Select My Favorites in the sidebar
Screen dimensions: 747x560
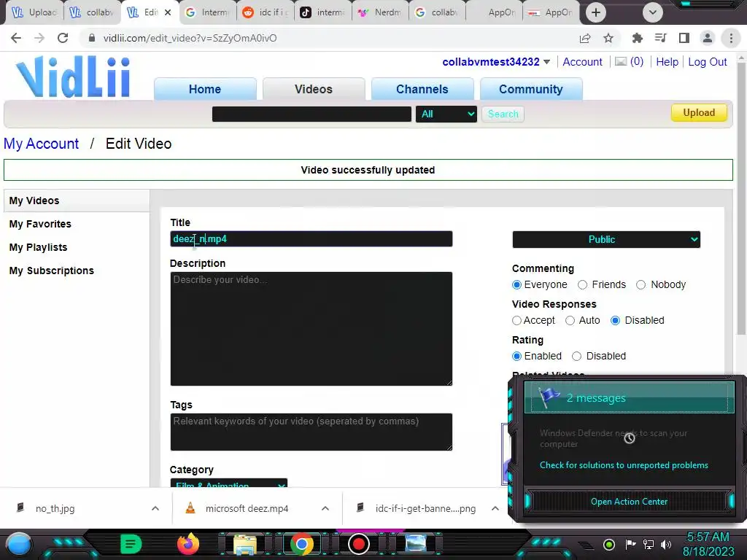[x=40, y=224]
